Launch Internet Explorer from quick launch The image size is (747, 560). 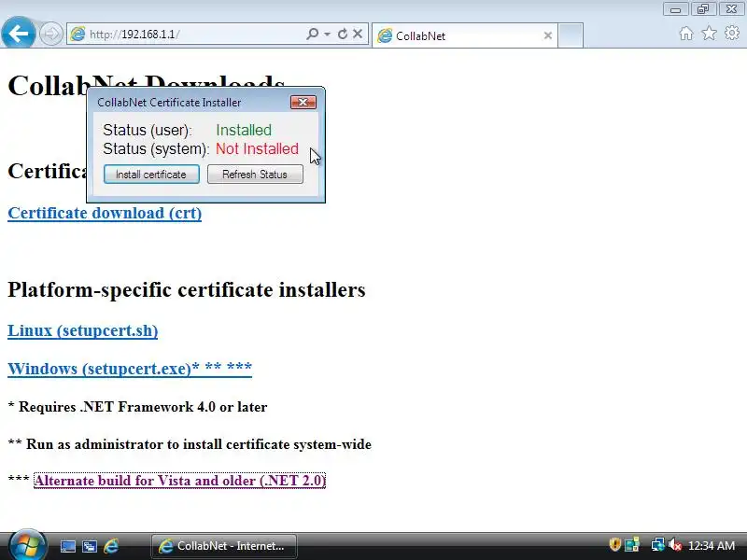pyautogui.click(x=111, y=546)
